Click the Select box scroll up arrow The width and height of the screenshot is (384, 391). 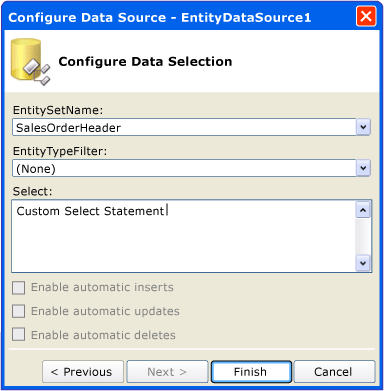point(363,210)
